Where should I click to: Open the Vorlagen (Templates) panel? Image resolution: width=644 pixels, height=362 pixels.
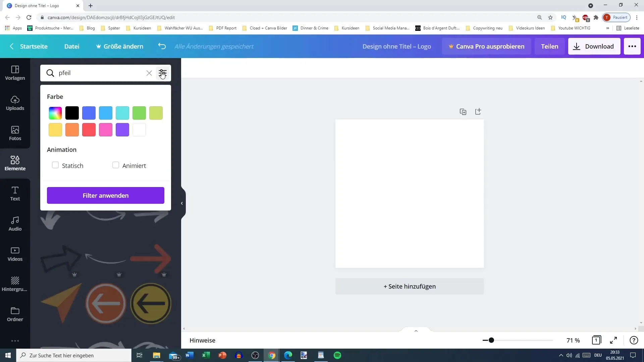point(15,72)
